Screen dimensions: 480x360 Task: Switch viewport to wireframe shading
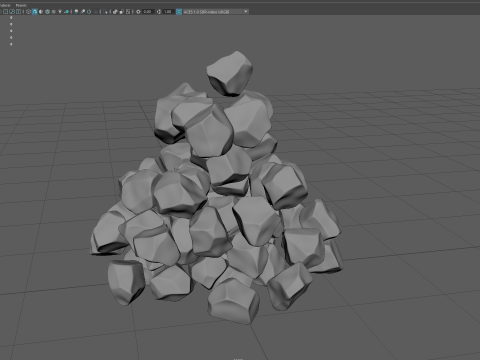[x=28, y=12]
